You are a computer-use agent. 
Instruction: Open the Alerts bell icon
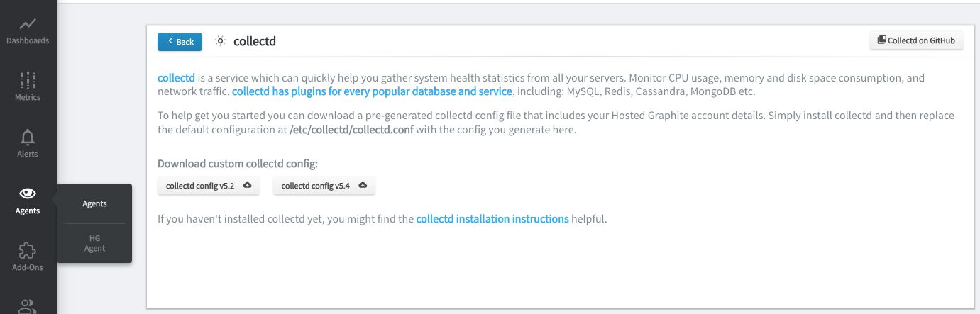point(28,137)
